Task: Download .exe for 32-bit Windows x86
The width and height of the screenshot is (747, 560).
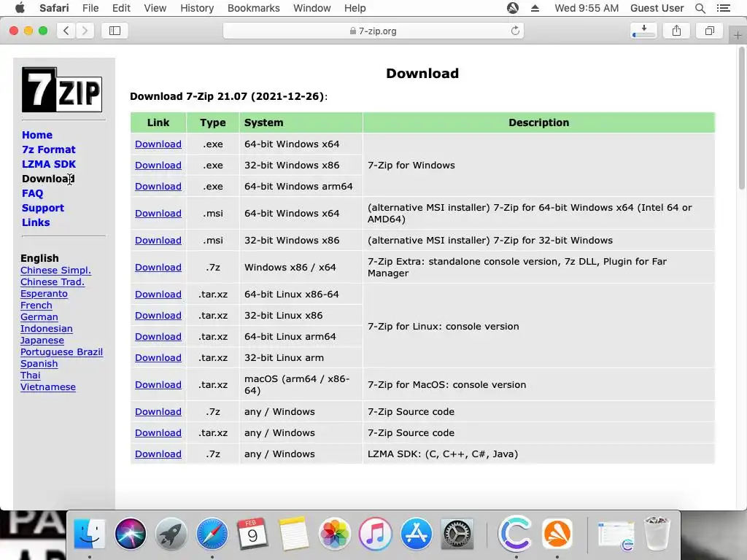Action: [158, 166]
